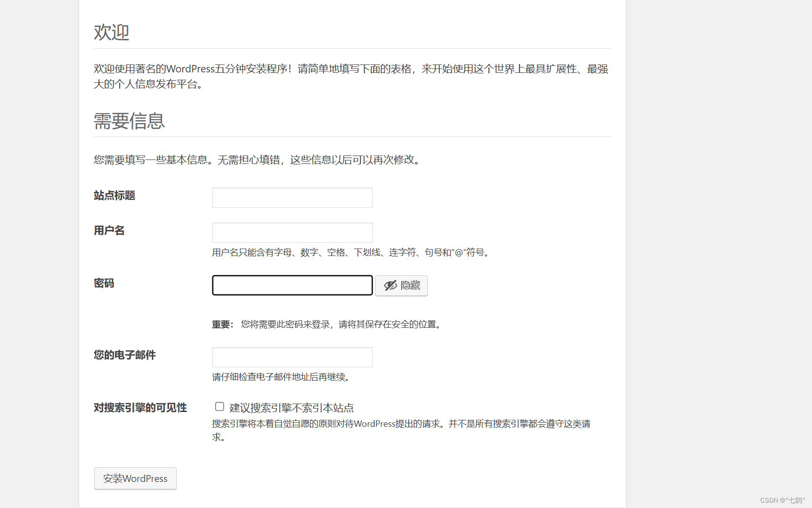Click the 用户名 label text
This screenshot has width=812, height=508.
point(109,230)
